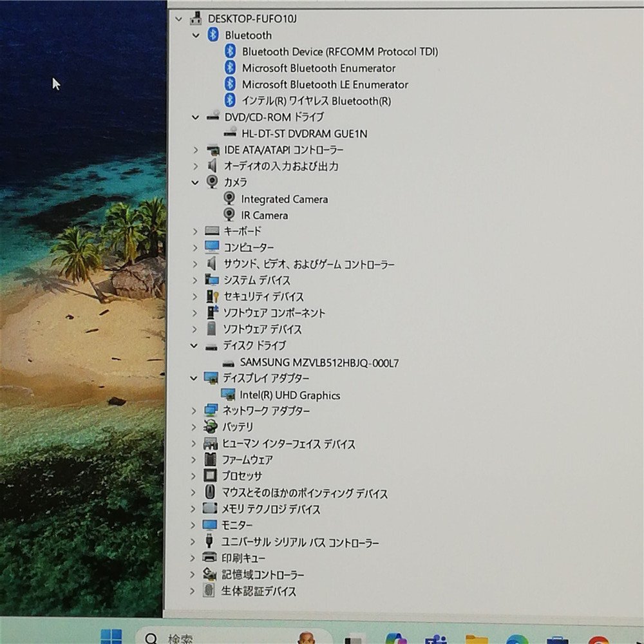Screen dimensions: 644x644
Task: Collapse the ディスク ドライブ category
Action: point(194,346)
